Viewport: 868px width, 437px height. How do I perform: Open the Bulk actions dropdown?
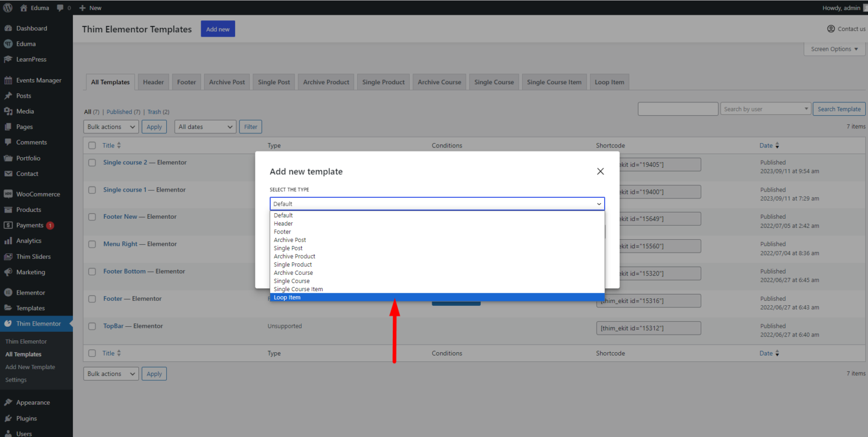pos(111,126)
